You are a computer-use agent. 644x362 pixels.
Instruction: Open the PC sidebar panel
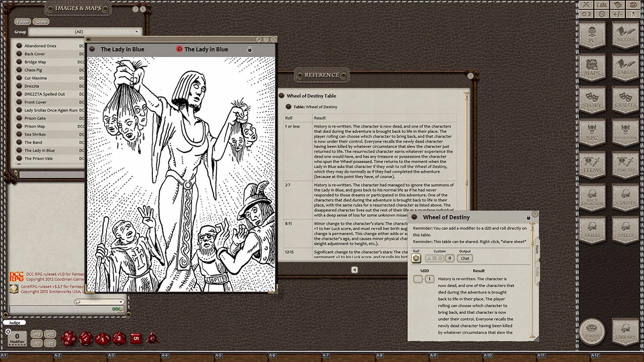point(592,34)
